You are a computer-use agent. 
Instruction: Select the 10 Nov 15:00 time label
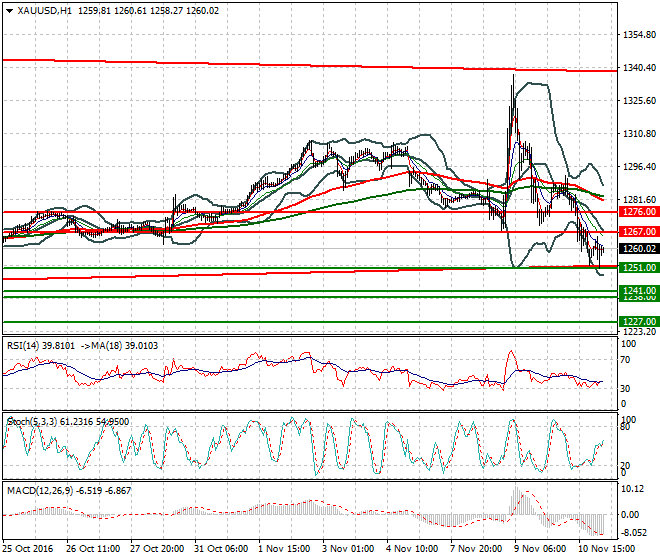click(x=607, y=549)
